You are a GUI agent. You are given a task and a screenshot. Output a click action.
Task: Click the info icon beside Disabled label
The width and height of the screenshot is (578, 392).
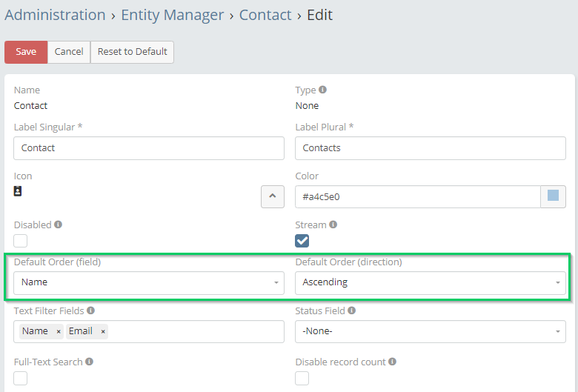point(58,225)
